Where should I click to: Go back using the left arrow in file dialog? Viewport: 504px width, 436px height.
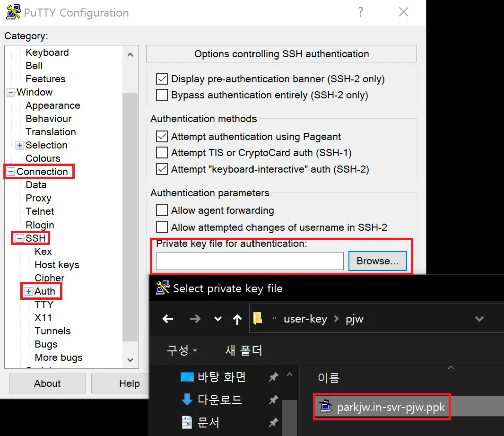168,319
